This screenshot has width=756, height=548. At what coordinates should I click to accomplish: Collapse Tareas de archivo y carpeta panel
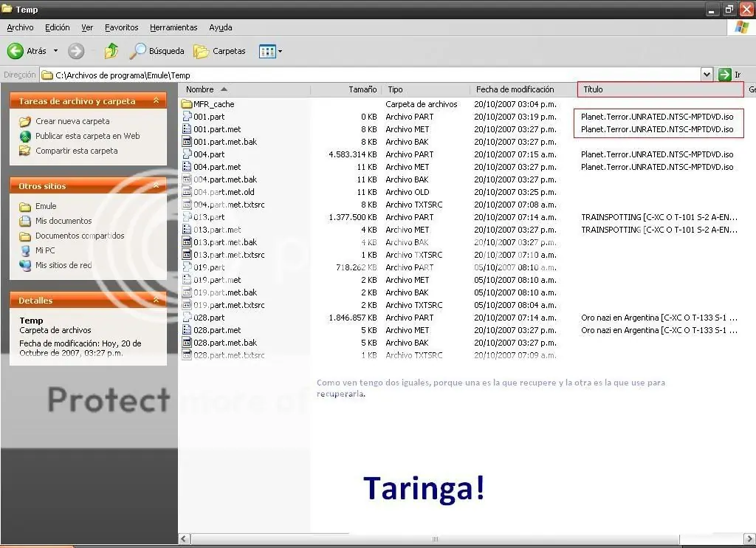pos(156,100)
